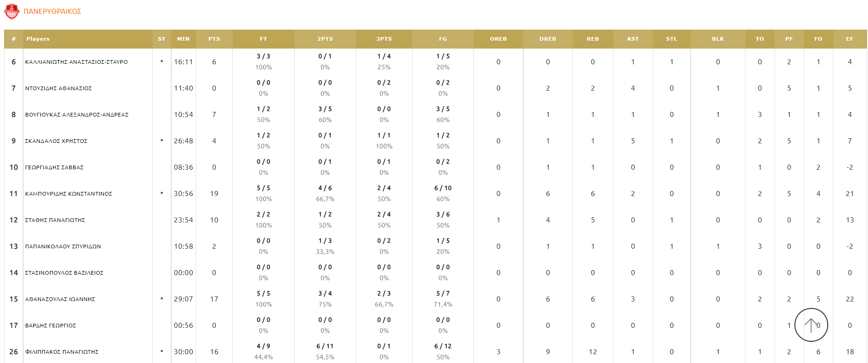The image size is (868, 363).
Task: Select player ΝΤΟΥΖΙΔΗΣ ΑΘΑΝΑΣΙΟΣ
Action: click(x=58, y=88)
